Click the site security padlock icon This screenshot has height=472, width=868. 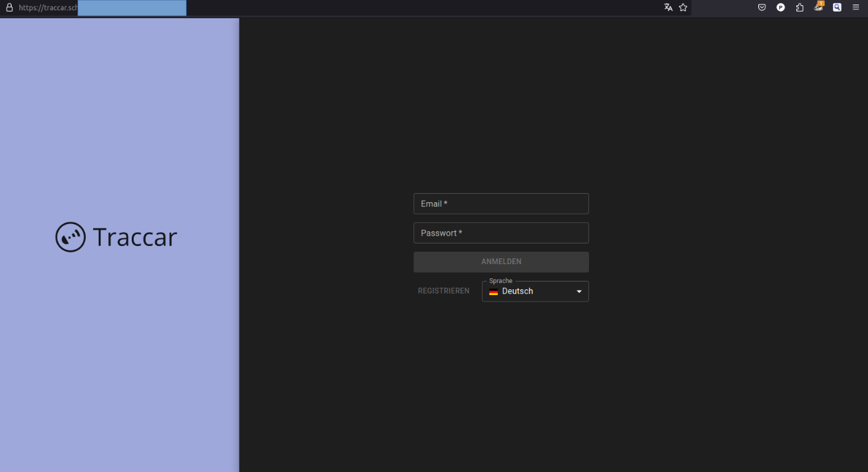9,8
